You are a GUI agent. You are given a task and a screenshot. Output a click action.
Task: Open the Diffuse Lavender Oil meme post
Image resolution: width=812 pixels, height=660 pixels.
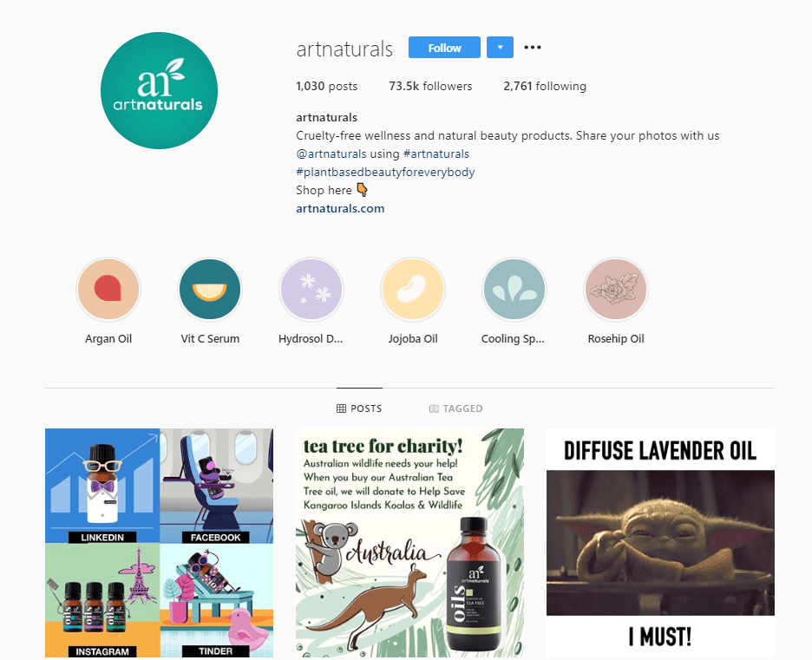tap(660, 543)
